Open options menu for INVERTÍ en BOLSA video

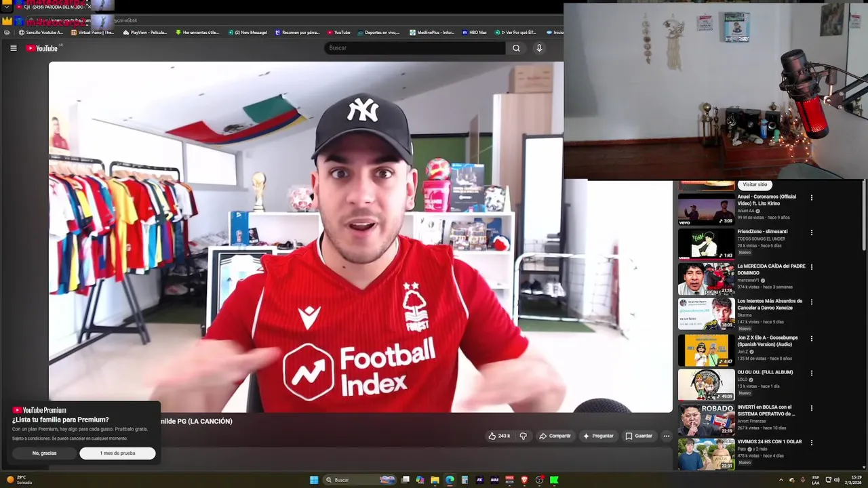(811, 408)
